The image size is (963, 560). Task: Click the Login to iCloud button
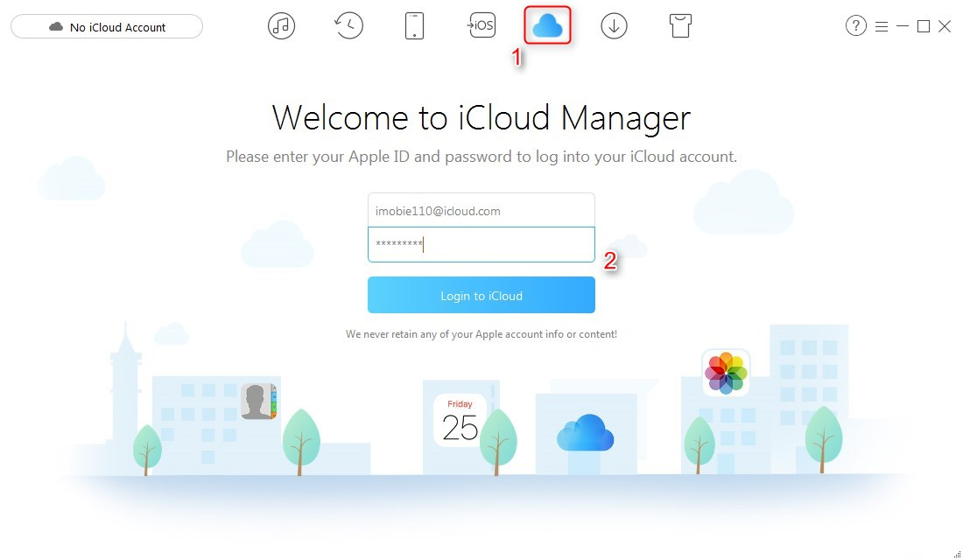pyautogui.click(x=481, y=296)
